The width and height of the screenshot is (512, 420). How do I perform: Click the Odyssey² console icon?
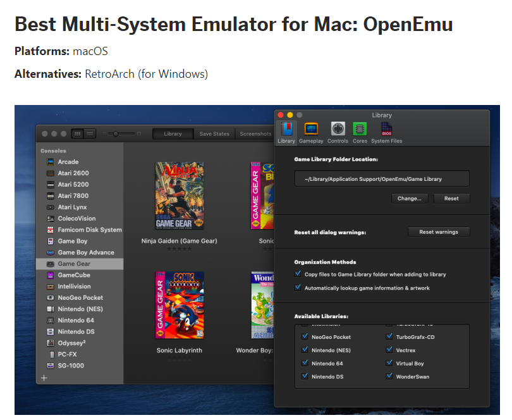pyautogui.click(x=51, y=343)
